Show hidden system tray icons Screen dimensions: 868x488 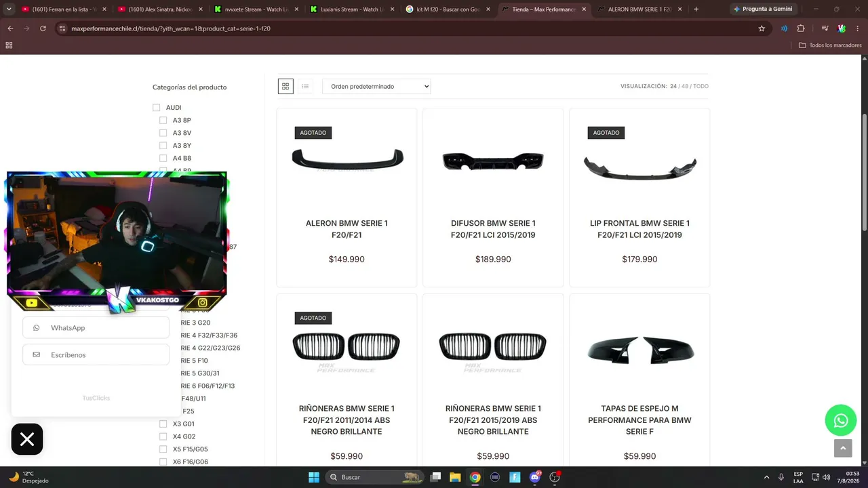767,477
